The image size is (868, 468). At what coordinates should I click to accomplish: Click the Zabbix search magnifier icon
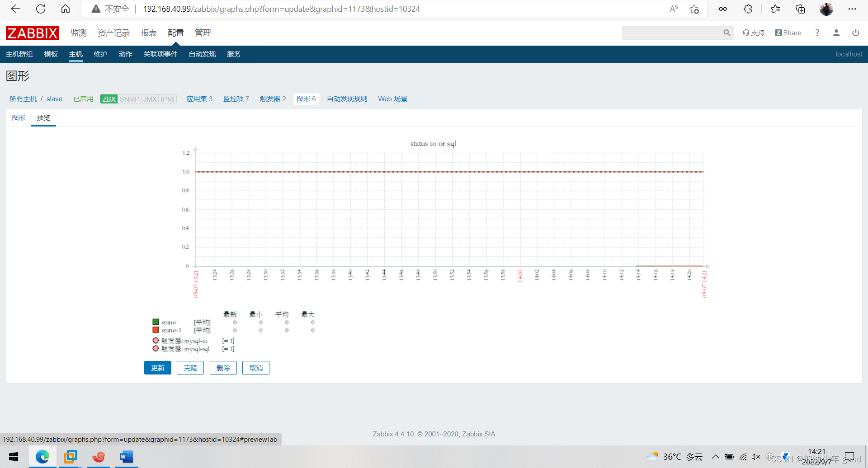pyautogui.click(x=727, y=33)
